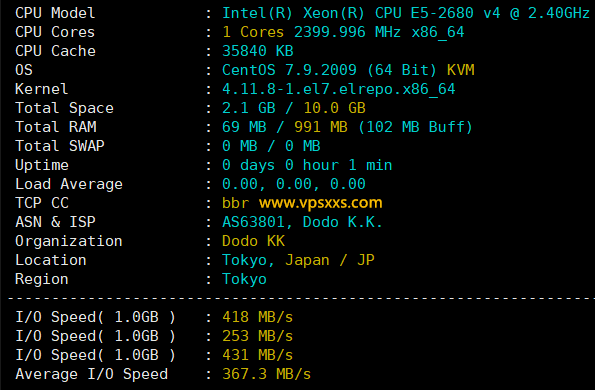Screen dimensions: 595x390
Task: Select kernel version 4.11.8-1.el7.elrepo.x86_64
Action: point(338,90)
